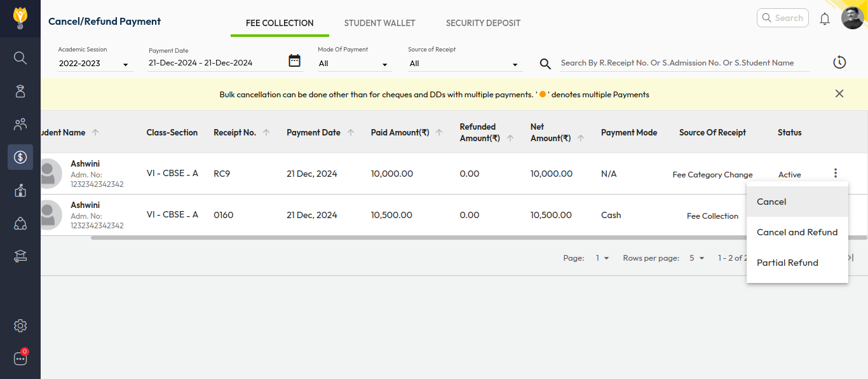This screenshot has width=868, height=379.
Task: Expand the Academic Session dropdown
Action: 95,64
